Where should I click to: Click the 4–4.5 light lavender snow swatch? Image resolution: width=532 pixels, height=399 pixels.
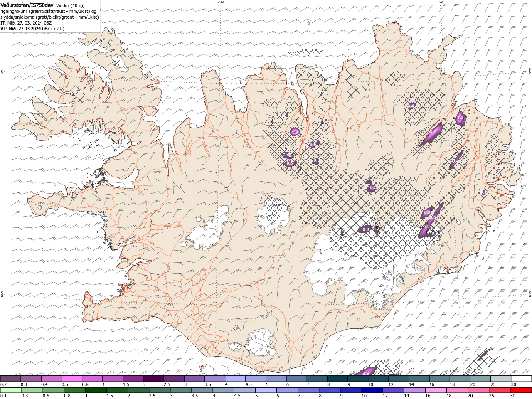[235, 379]
